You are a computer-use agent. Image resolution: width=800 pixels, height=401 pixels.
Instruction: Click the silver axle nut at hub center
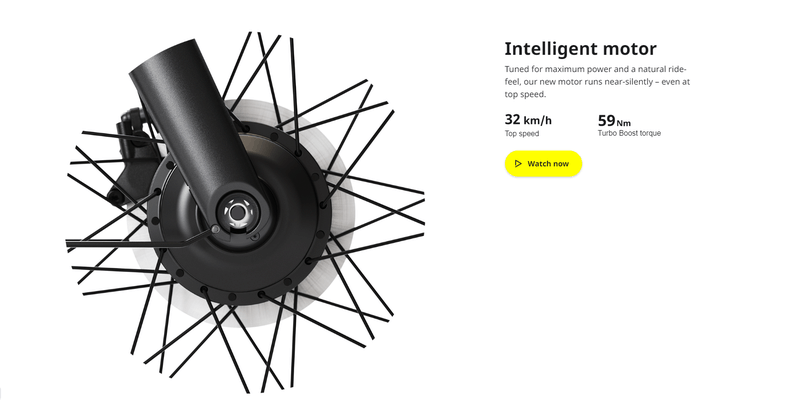(x=237, y=212)
